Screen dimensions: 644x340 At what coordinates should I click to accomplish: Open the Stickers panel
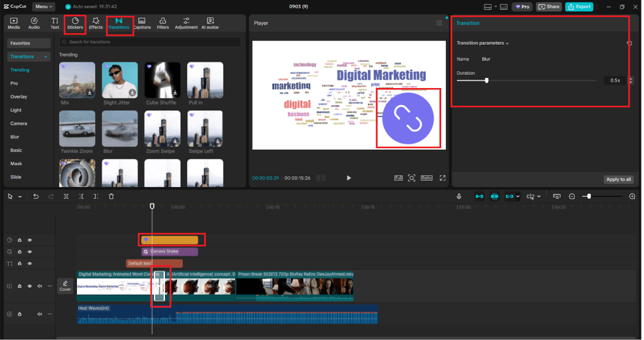[x=75, y=24]
